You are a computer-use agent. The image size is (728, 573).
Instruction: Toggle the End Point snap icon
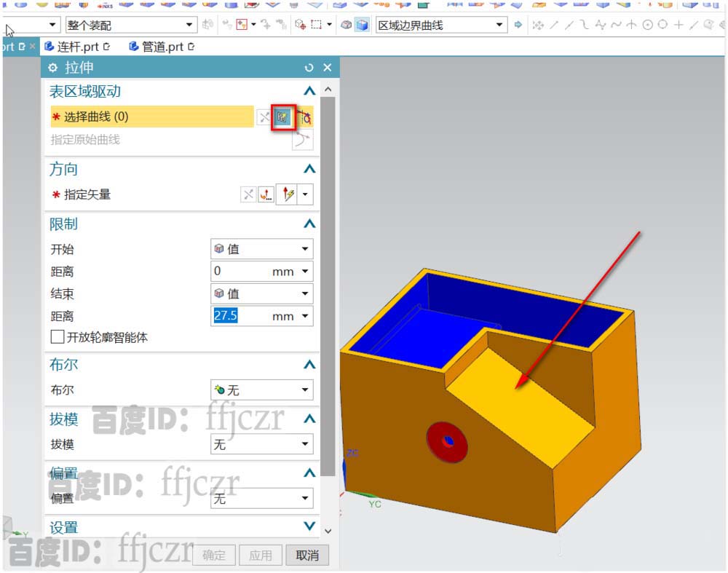point(554,25)
